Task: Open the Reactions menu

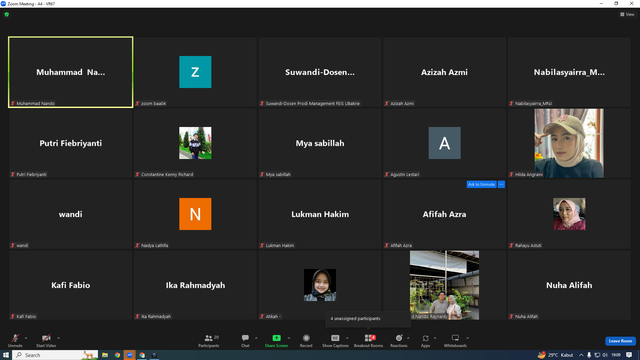Action: 398,340
